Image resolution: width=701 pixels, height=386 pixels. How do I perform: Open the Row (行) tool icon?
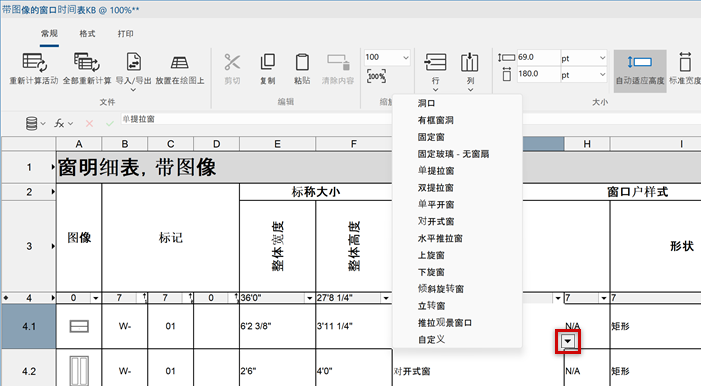pos(435,62)
